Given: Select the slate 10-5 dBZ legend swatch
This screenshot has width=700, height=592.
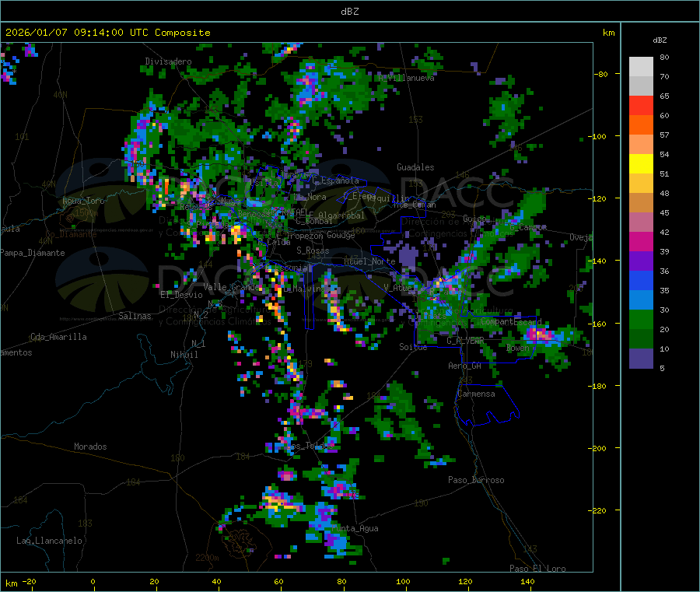Looking at the screenshot, I should pyautogui.click(x=641, y=359).
